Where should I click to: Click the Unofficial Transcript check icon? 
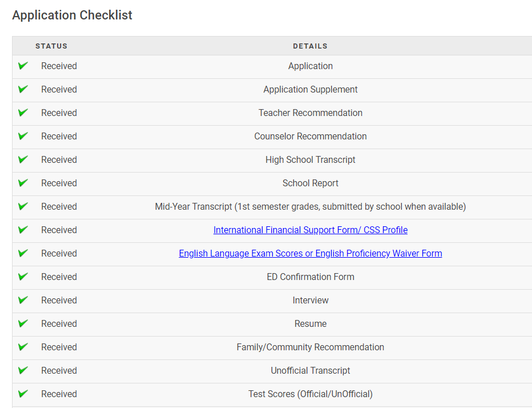23,370
